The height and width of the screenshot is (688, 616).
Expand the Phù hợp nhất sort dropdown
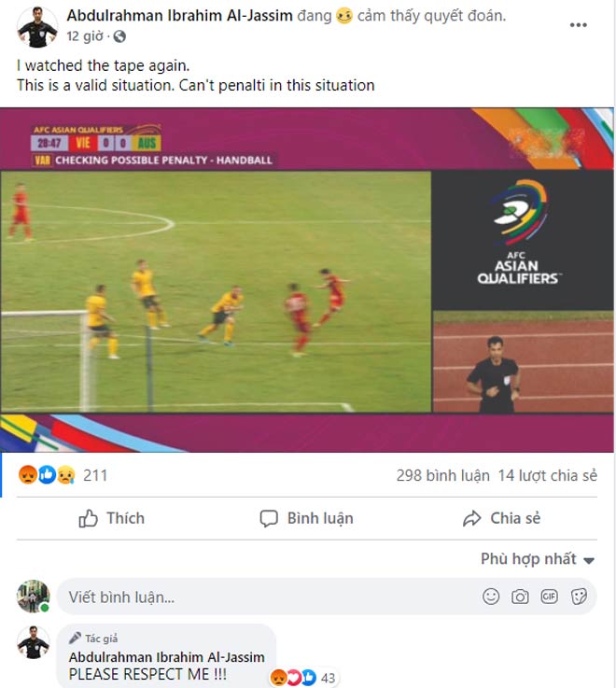click(538, 559)
